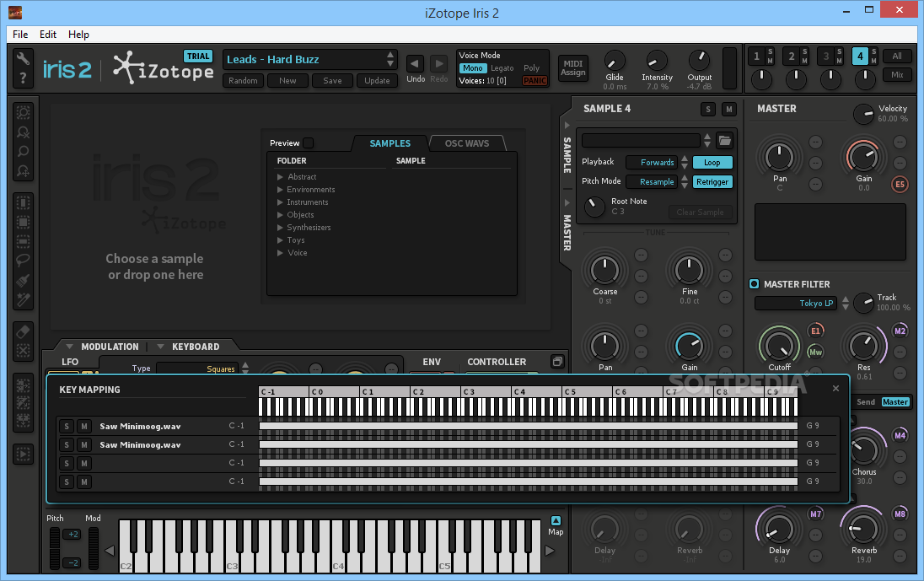Click the Mw mod wheel assign icon
Viewport: 924px width, 581px height.
click(815, 352)
